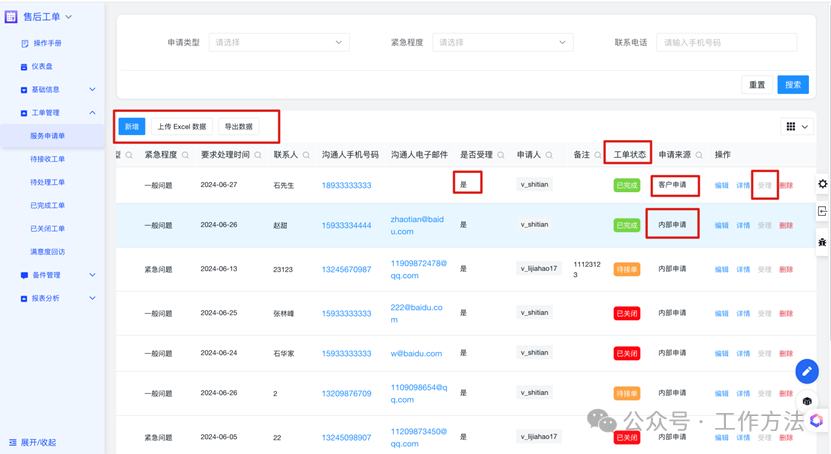This screenshot has width=831, height=454.
Task: Click the 联系电话 input field
Action: click(726, 43)
